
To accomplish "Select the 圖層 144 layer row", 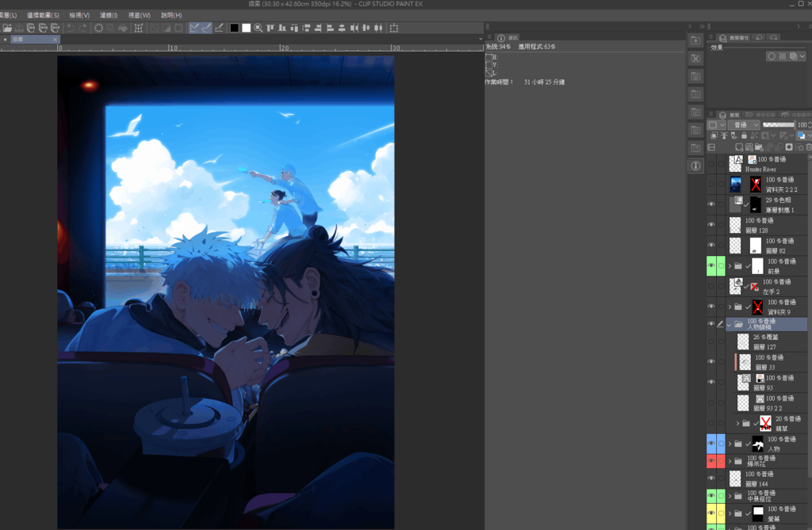I will pyautogui.click(x=767, y=479).
